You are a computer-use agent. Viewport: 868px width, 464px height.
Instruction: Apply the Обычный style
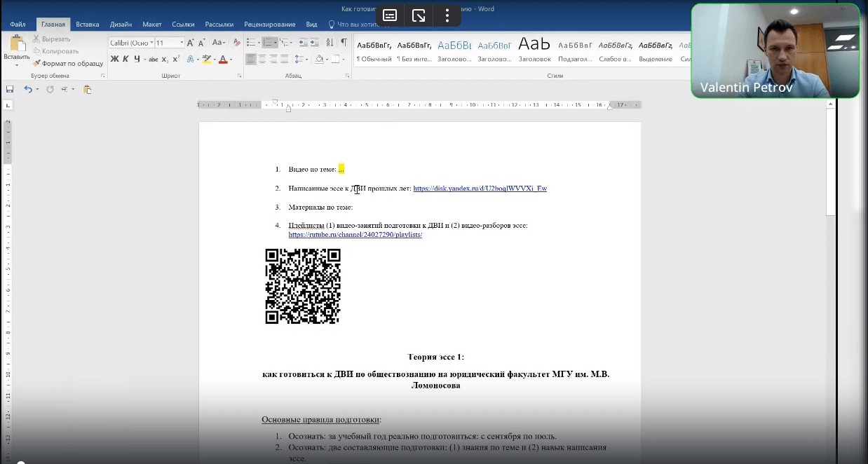[374, 51]
